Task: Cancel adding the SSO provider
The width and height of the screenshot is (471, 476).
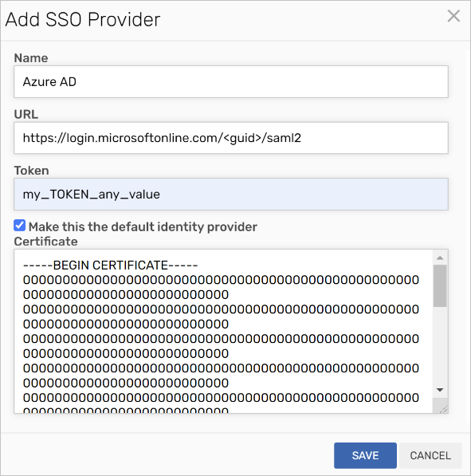Action: click(430, 455)
